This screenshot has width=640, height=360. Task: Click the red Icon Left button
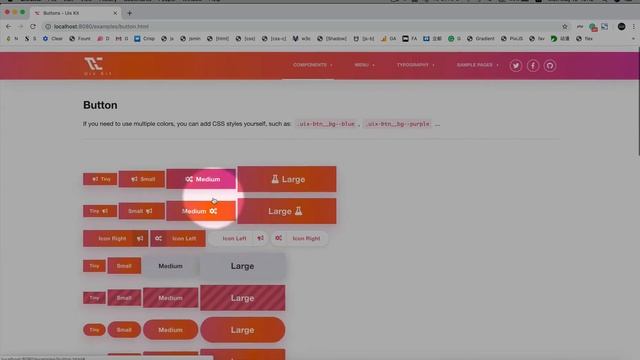pyautogui.click(x=178, y=238)
